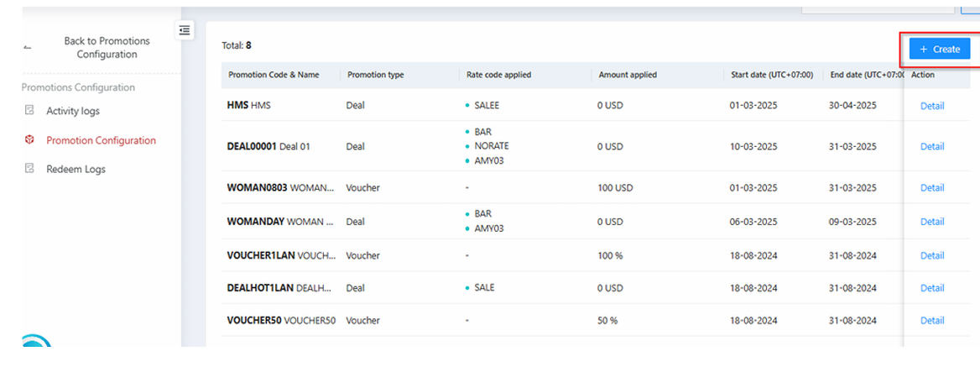980x367 pixels.
Task: Click the Activity logs document icon
Action: 29,111
